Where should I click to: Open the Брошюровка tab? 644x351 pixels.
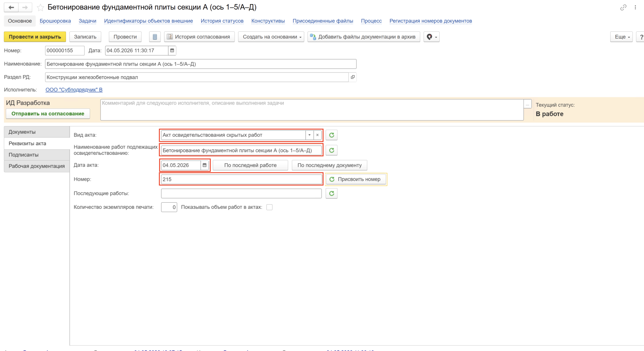point(55,21)
